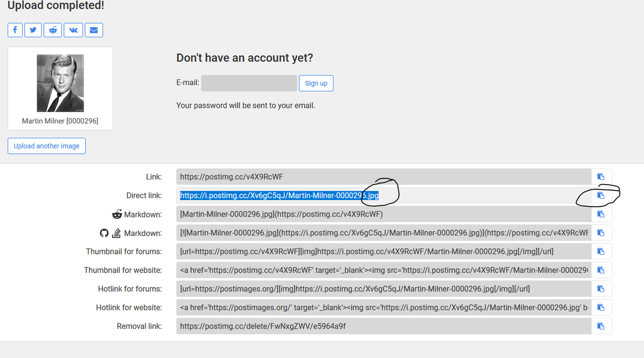Click the 'Don't have an account yet?' heading

[245, 58]
